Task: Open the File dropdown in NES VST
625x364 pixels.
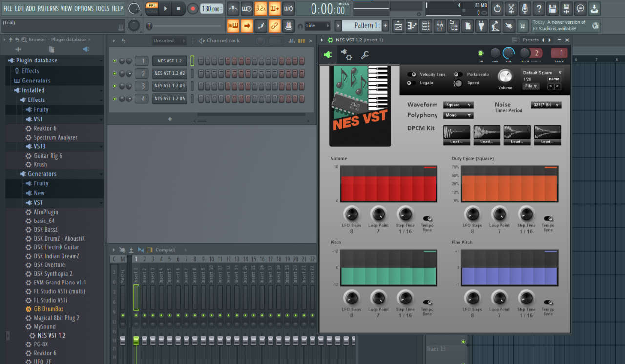Action: tap(530, 86)
